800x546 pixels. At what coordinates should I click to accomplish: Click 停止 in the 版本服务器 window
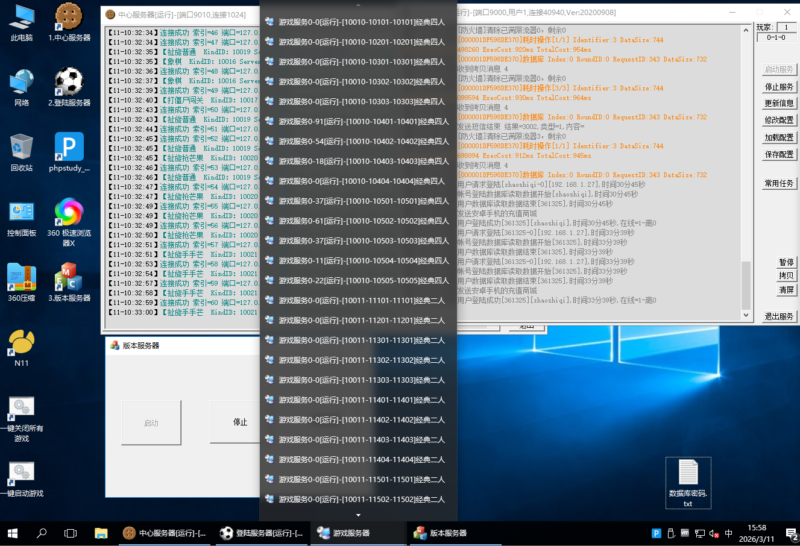240,422
